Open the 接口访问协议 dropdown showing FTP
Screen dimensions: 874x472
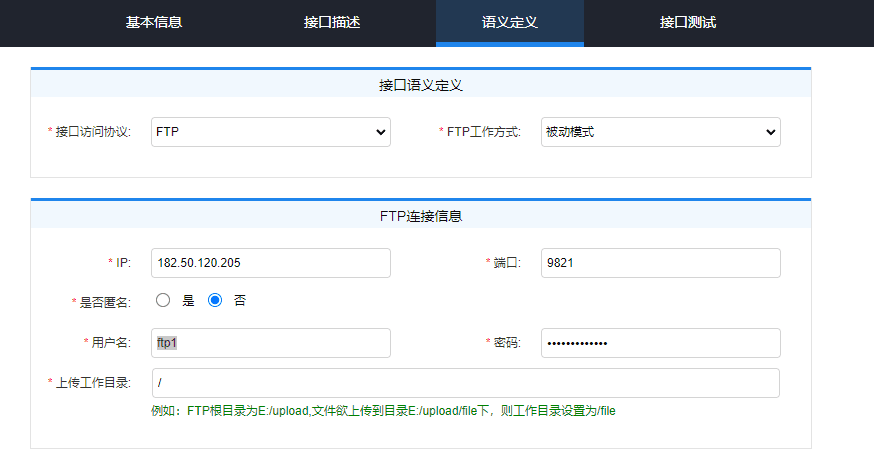click(271, 132)
